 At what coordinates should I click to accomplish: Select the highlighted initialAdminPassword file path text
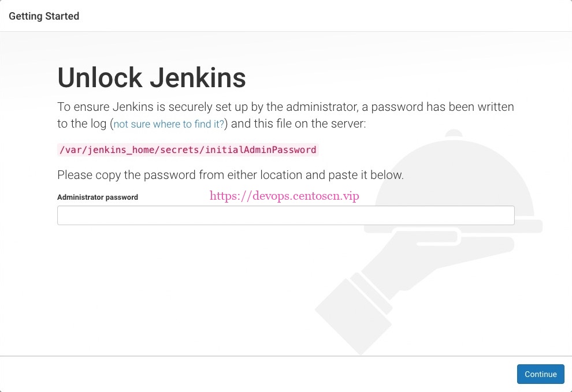[187, 150]
